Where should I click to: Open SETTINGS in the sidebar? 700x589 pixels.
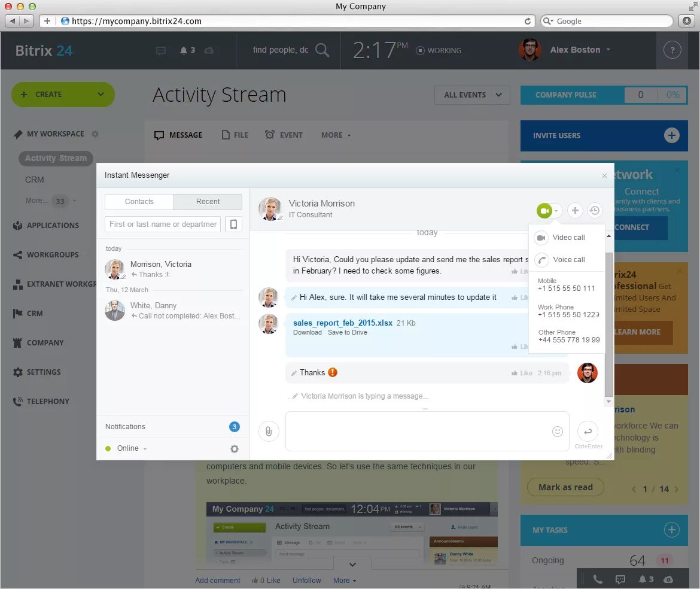(x=36, y=372)
